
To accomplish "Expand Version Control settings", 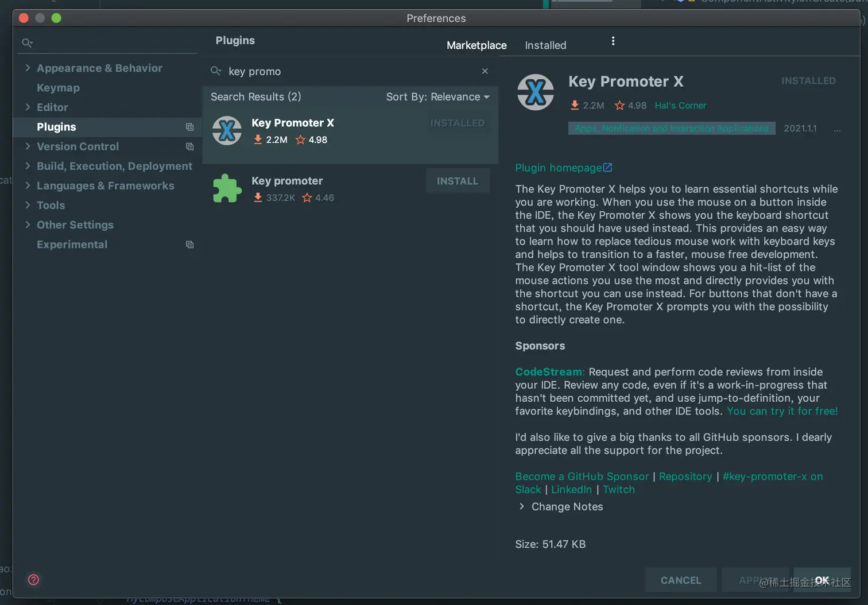I will (28, 146).
